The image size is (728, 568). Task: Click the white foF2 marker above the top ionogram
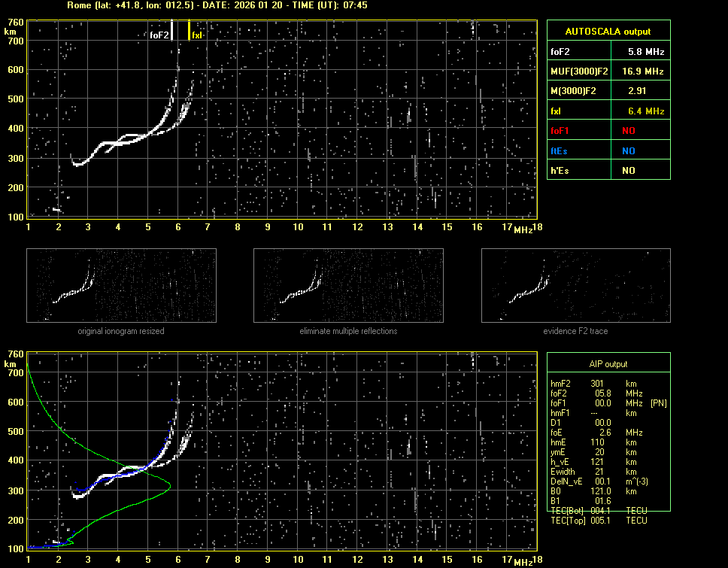click(172, 30)
